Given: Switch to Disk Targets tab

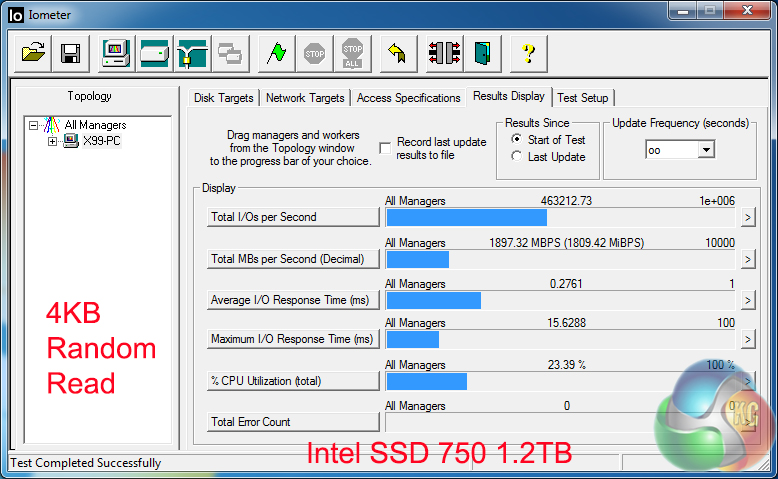Looking at the screenshot, I should click(224, 98).
